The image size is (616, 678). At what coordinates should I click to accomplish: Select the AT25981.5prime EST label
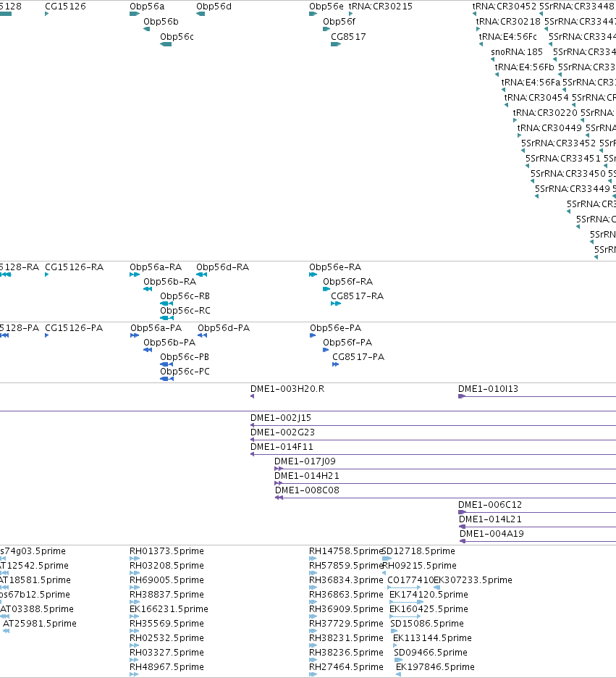point(40,624)
